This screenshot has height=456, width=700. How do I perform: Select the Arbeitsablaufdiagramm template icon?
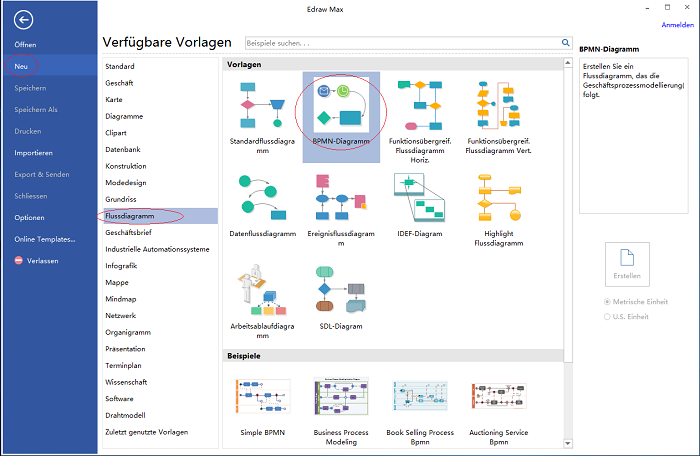click(262, 290)
